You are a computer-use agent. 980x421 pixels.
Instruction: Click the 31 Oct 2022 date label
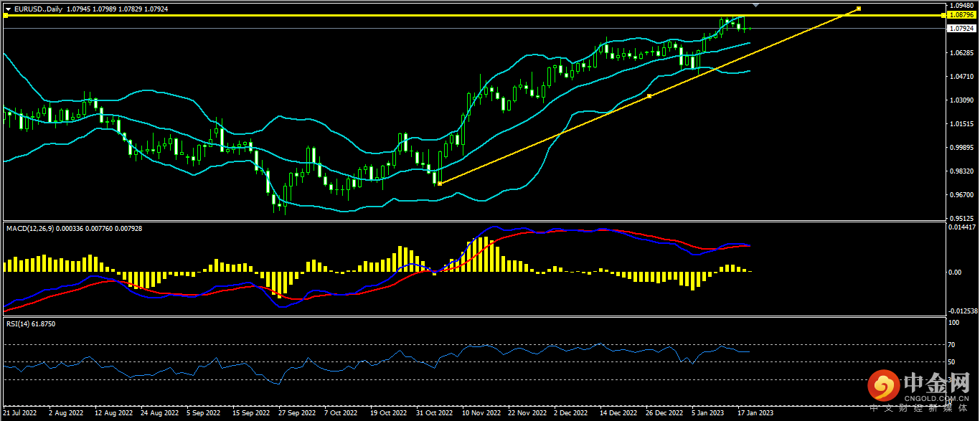point(435,413)
